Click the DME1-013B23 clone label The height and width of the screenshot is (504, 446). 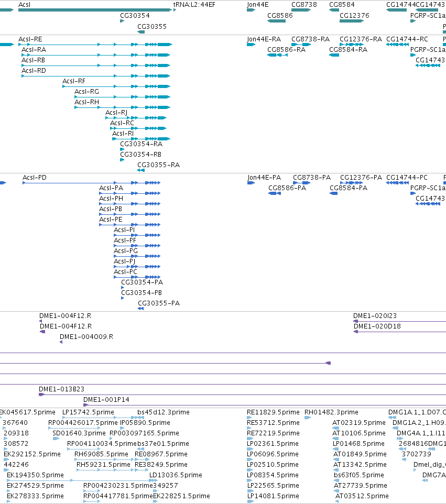(x=61, y=389)
